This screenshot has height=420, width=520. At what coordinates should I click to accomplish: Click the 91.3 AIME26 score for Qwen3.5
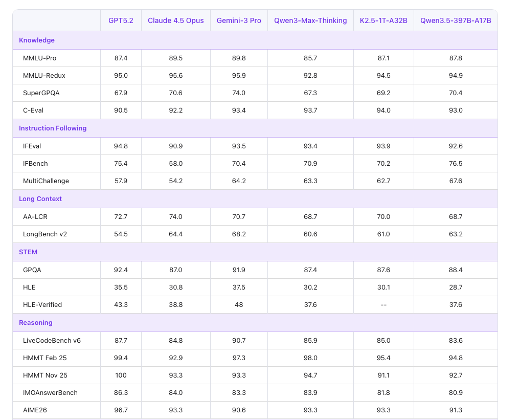[x=456, y=410]
